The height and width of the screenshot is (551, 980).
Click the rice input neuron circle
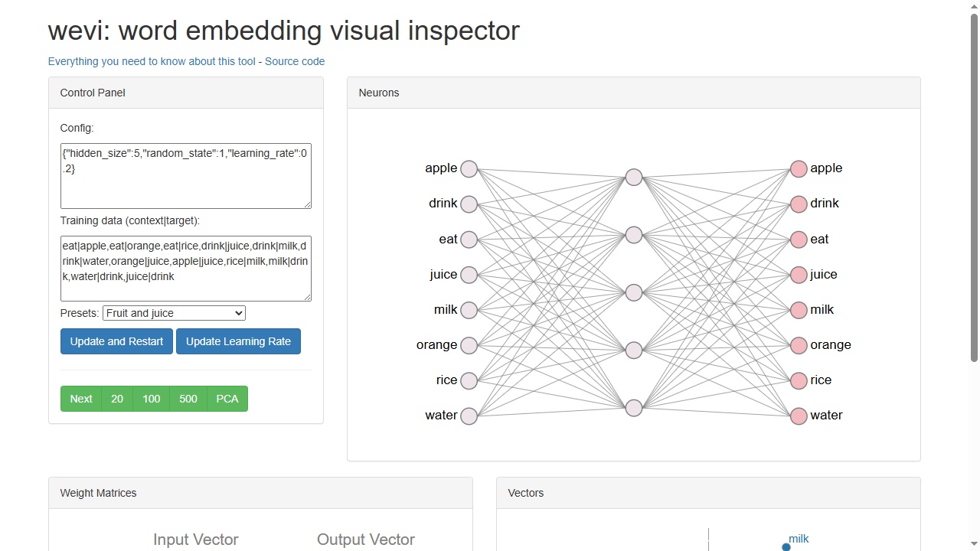(x=469, y=380)
